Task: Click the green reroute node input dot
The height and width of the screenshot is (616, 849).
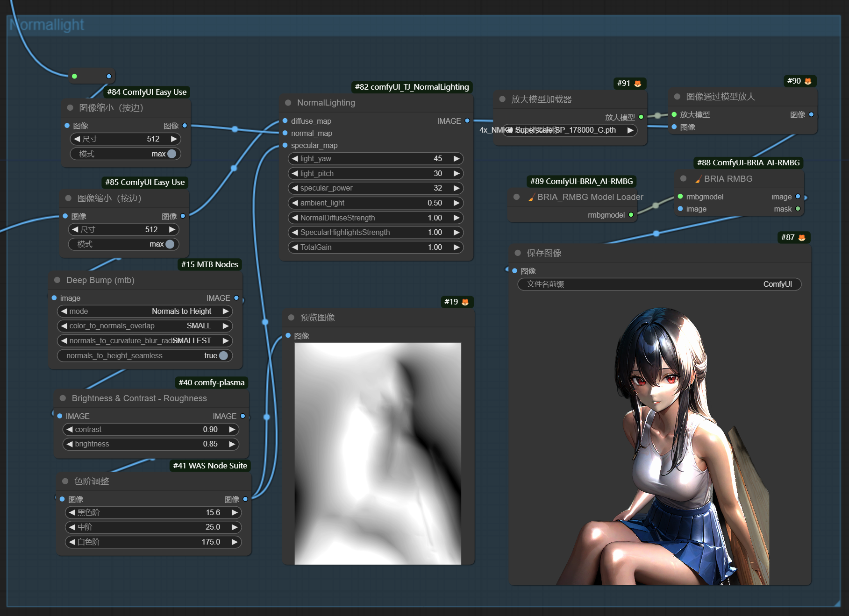Action: 74,76
